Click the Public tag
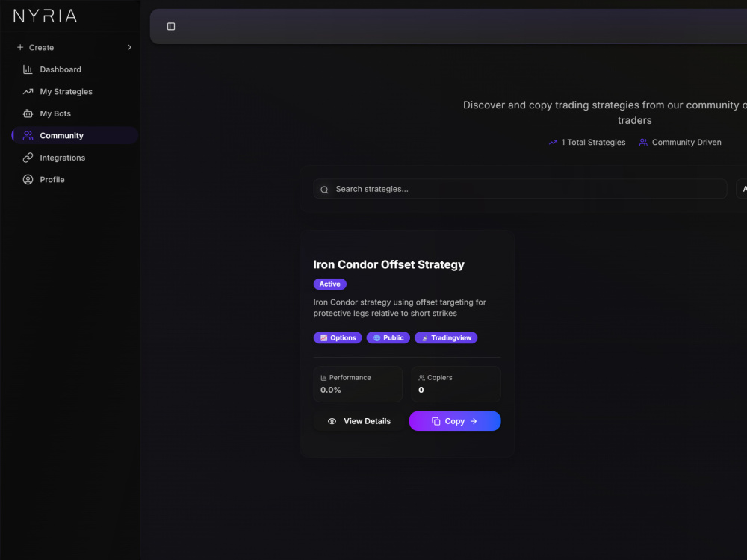Screen dimensions: 747x560 388,337
